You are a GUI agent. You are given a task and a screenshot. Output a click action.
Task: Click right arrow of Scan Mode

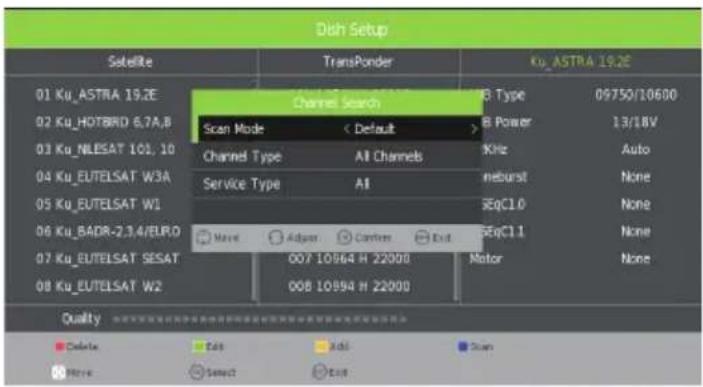pyautogui.click(x=474, y=129)
